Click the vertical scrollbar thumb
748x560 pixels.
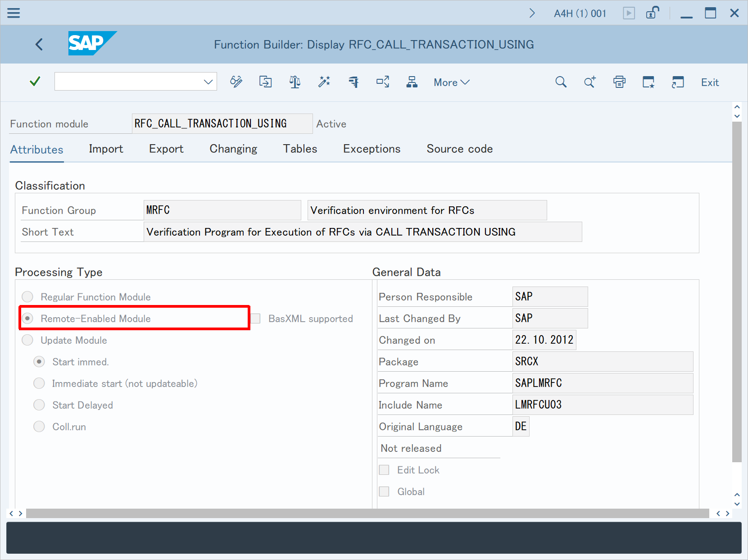(x=737, y=292)
